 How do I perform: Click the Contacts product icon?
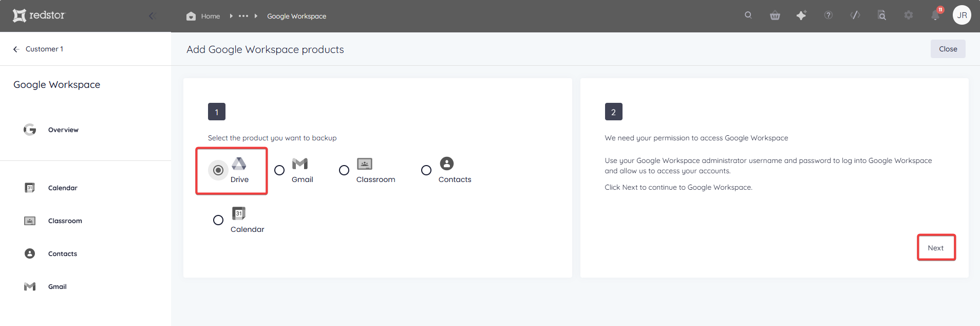(x=447, y=164)
